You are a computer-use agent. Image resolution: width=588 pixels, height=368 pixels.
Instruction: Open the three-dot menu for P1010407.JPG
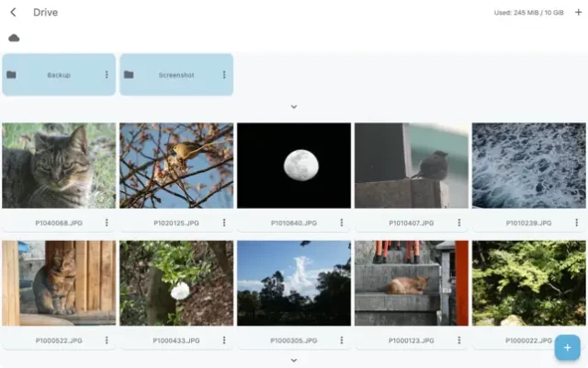pos(459,223)
